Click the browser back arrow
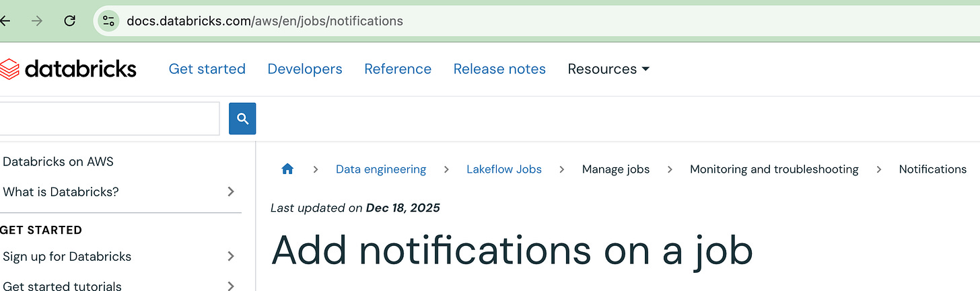 click(5, 21)
